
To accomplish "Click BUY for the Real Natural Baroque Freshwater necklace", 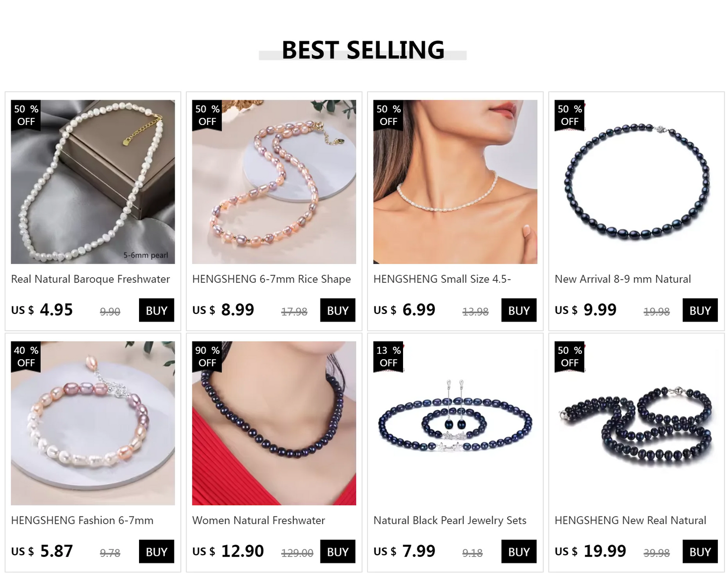I will 157,310.
